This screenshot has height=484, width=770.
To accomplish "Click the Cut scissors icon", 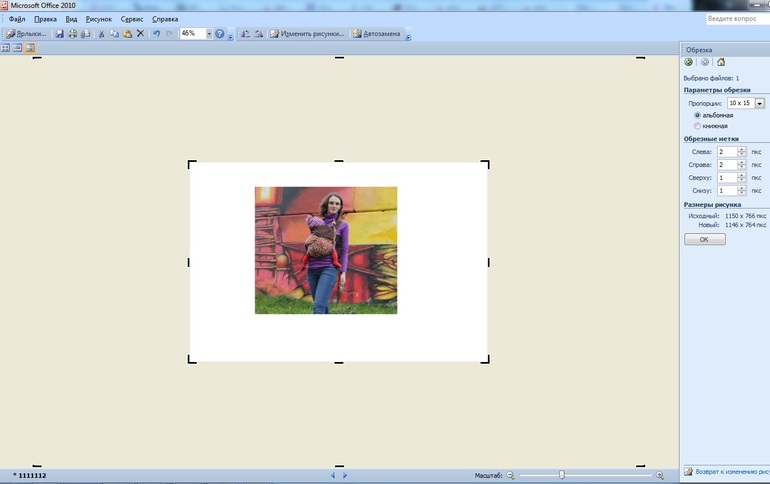I will click(x=101, y=34).
